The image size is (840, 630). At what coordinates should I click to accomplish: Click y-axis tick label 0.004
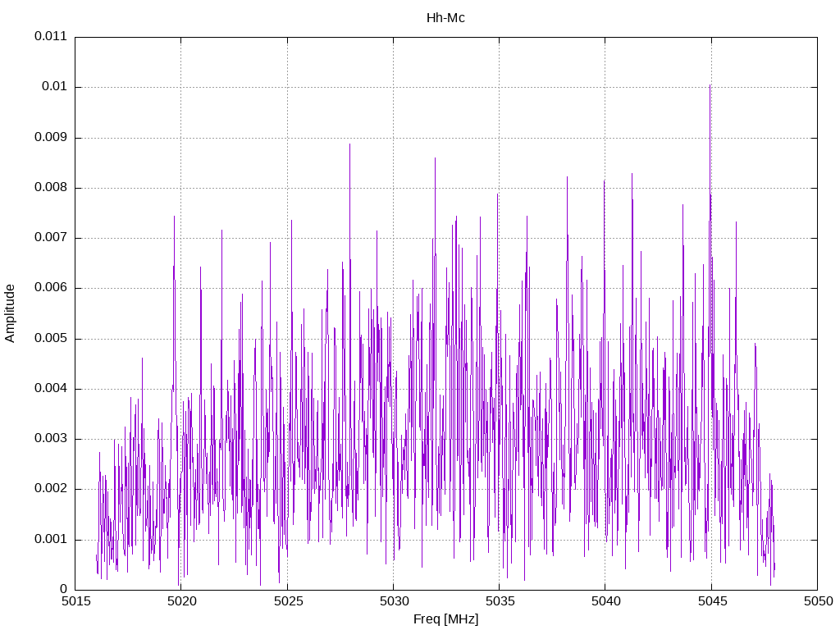click(51, 388)
